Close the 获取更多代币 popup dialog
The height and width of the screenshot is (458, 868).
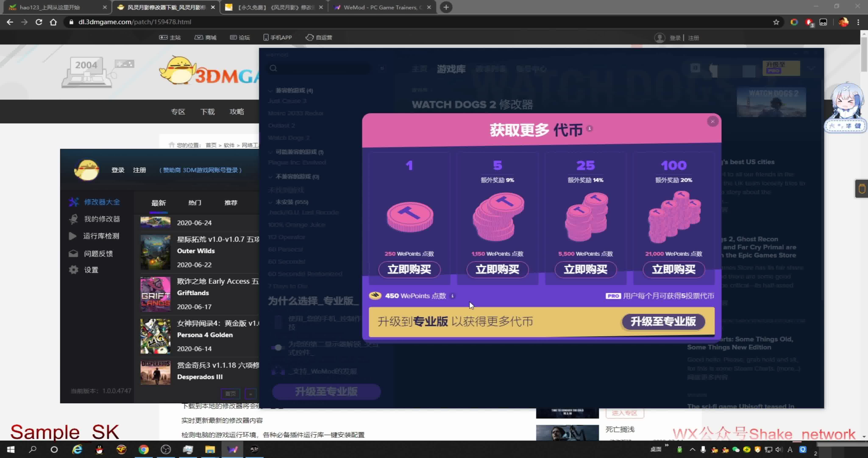(x=712, y=121)
